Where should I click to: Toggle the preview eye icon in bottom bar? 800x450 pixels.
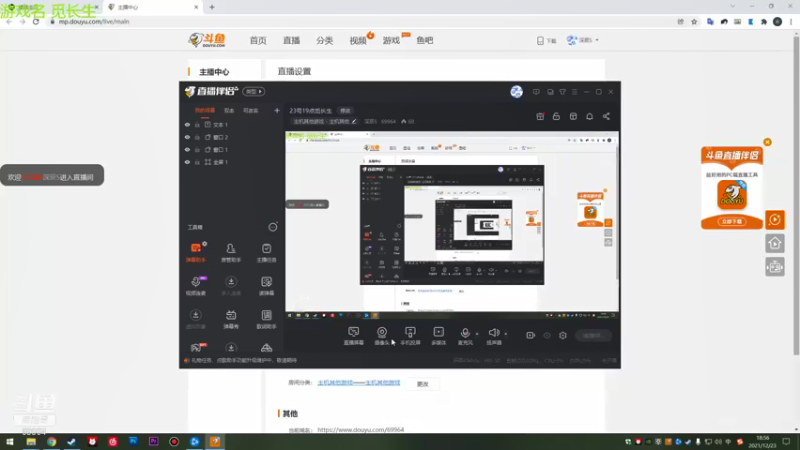click(x=547, y=335)
